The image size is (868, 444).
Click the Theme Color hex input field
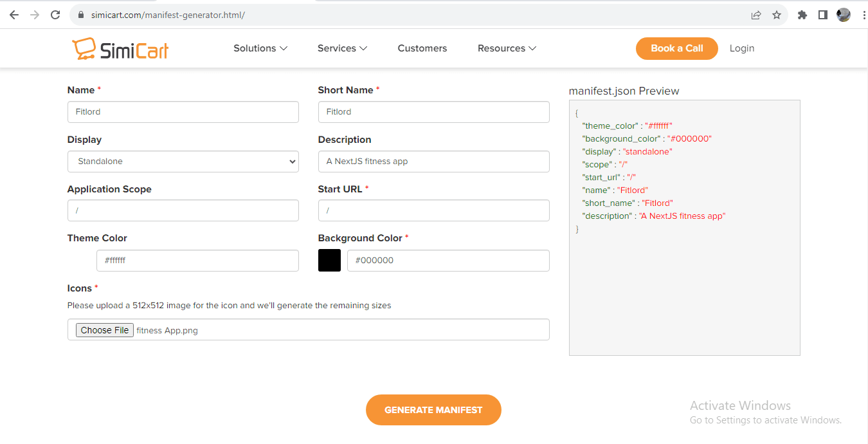197,261
